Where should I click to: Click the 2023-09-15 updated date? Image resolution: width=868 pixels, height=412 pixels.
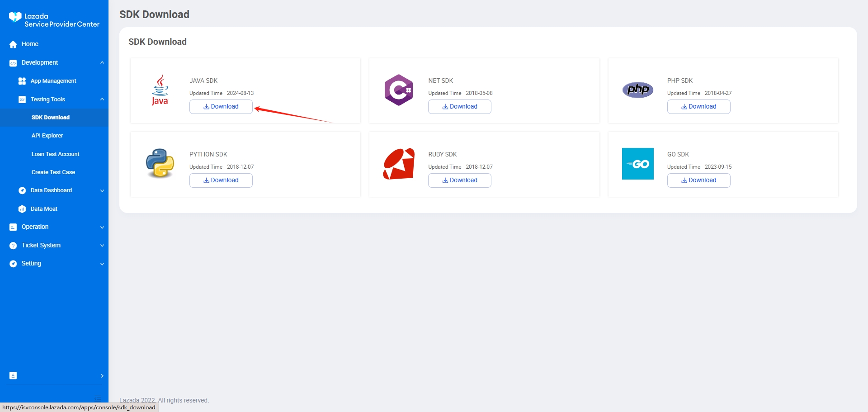[718, 167]
